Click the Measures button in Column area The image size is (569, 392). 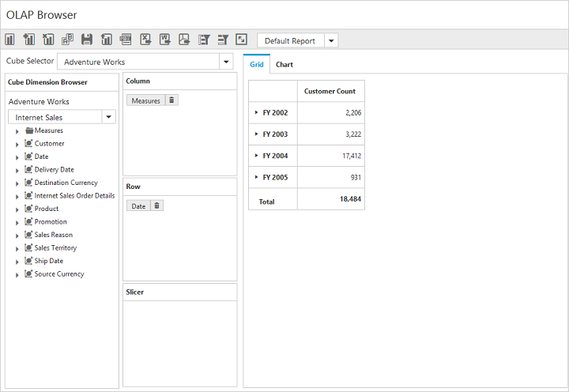click(x=146, y=100)
